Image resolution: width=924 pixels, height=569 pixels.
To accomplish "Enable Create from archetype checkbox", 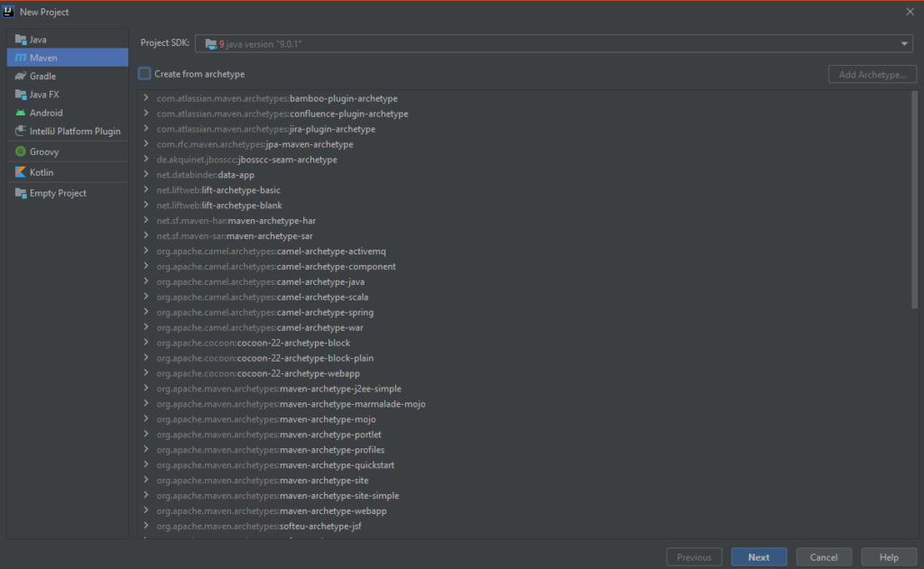I will (x=144, y=74).
